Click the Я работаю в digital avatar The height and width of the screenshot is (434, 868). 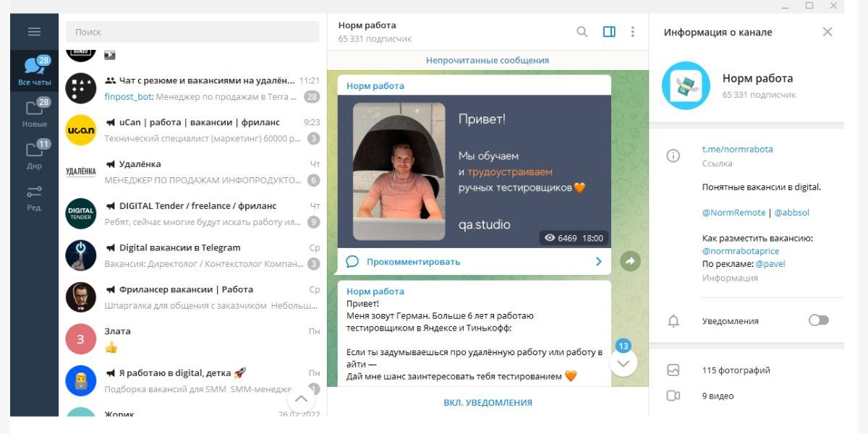point(81,380)
